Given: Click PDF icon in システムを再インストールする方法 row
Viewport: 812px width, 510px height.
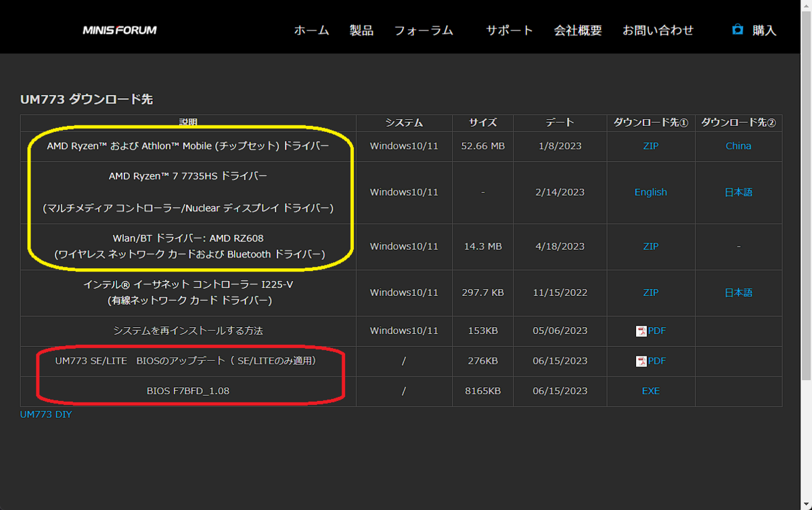Looking at the screenshot, I should pyautogui.click(x=641, y=331).
